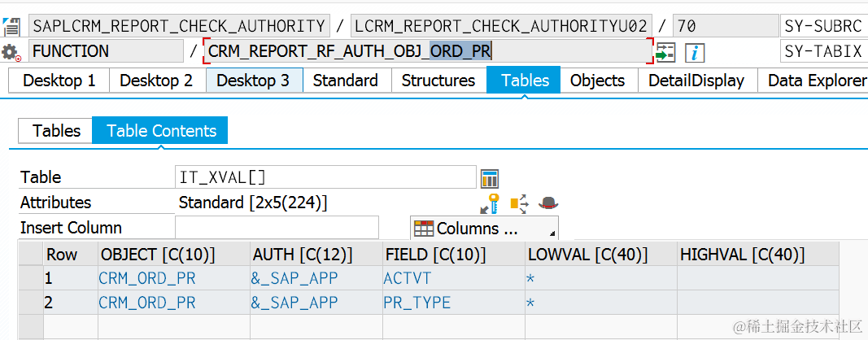Select the Table Contents sub-tab
Viewport: 868px width, 340px height.
pos(160,131)
